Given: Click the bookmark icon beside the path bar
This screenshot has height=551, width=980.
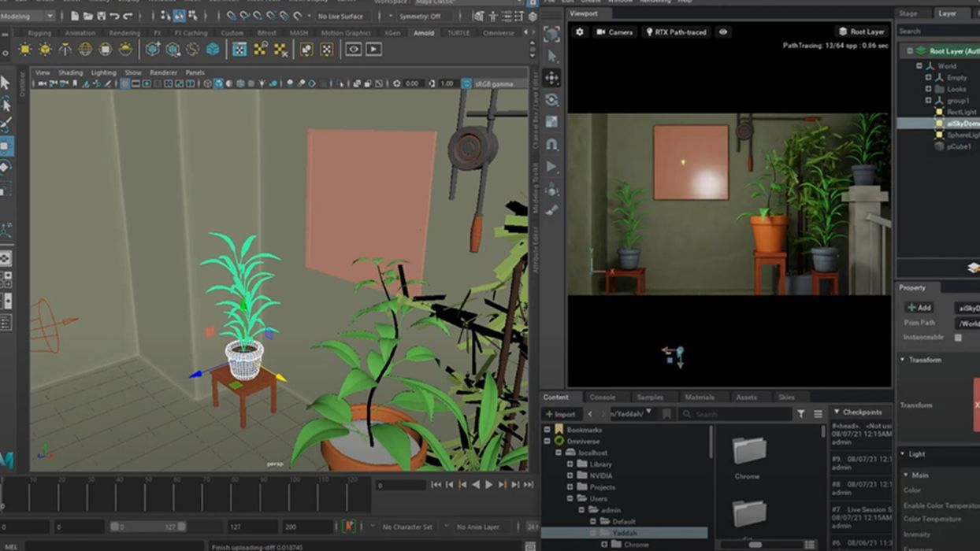Looking at the screenshot, I should pos(667,412).
